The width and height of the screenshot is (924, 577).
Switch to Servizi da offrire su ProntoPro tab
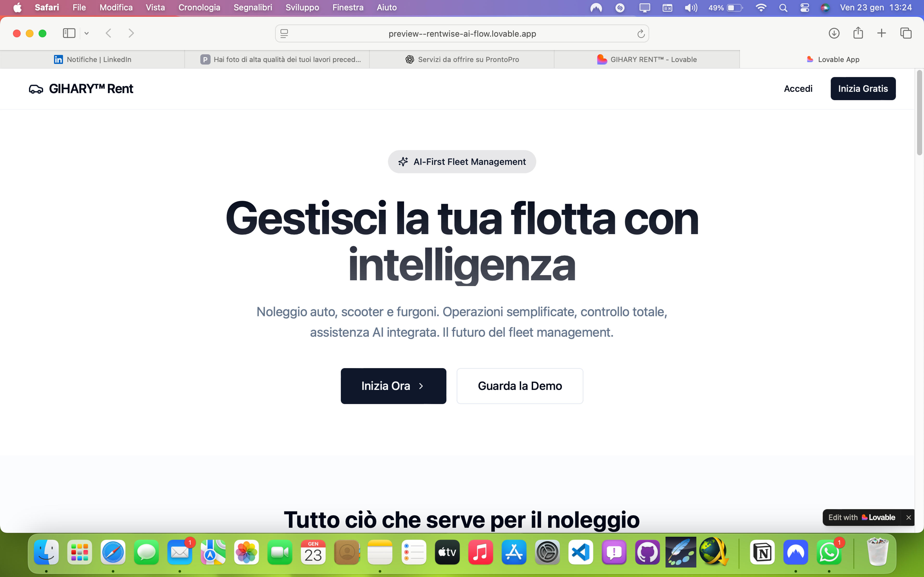coord(462,60)
